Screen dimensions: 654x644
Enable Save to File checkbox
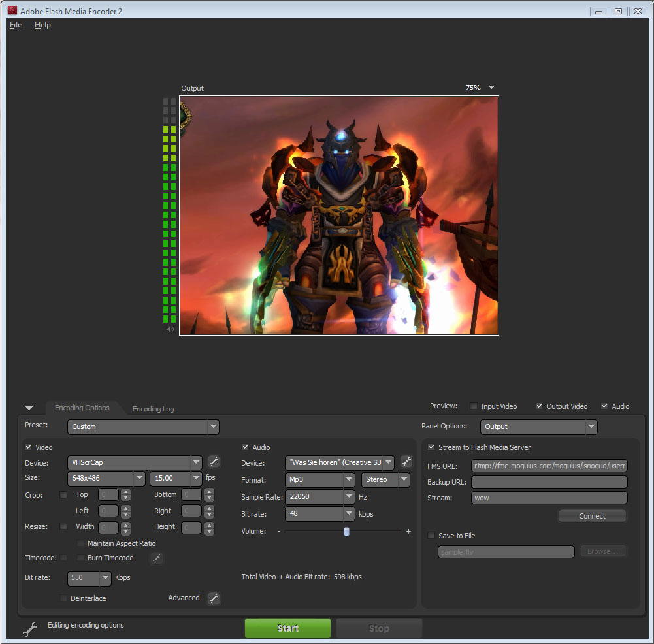431,536
